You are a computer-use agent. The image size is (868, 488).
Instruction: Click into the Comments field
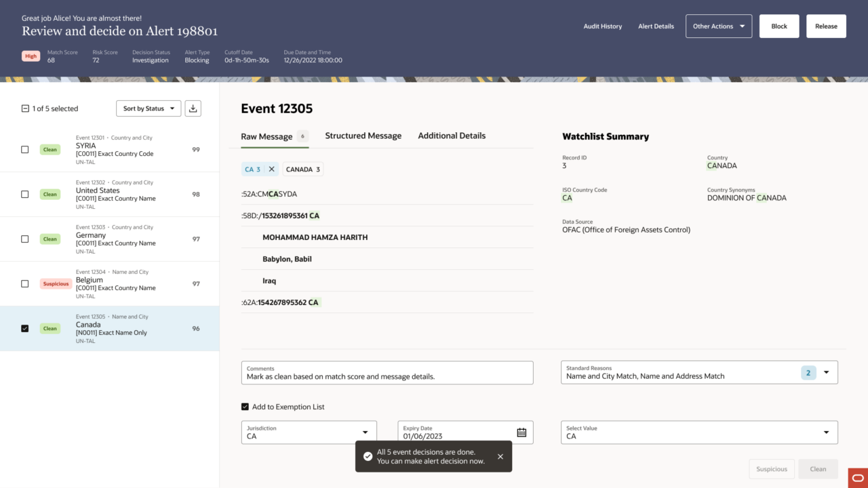pyautogui.click(x=387, y=373)
